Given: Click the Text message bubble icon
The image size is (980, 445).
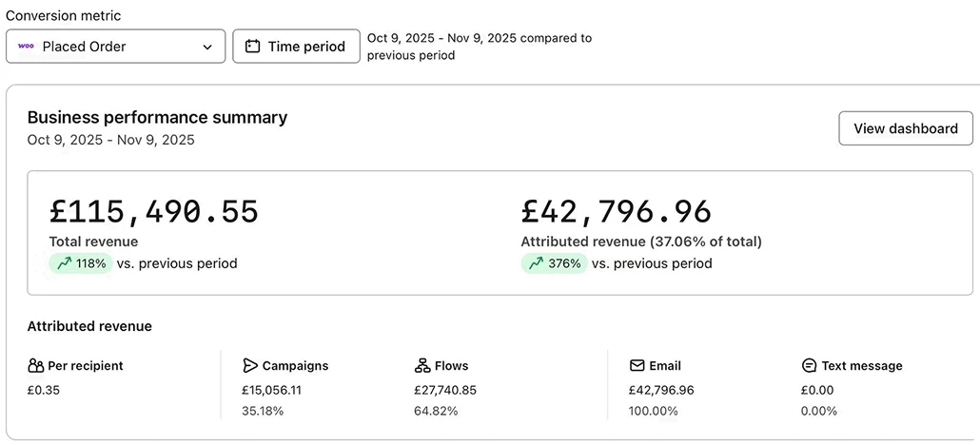Looking at the screenshot, I should 810,365.
